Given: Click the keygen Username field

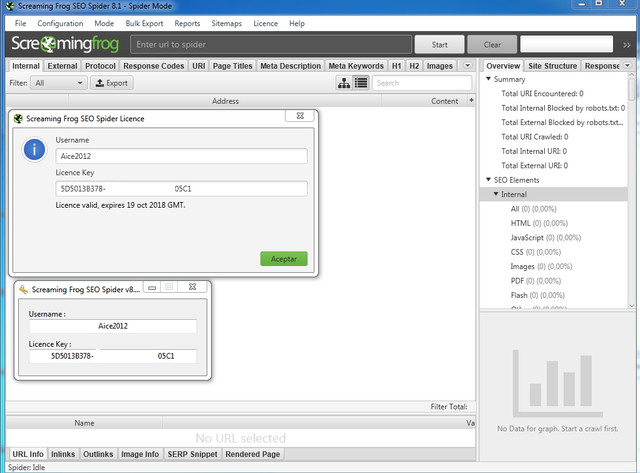Looking at the screenshot, I should pos(113,326).
